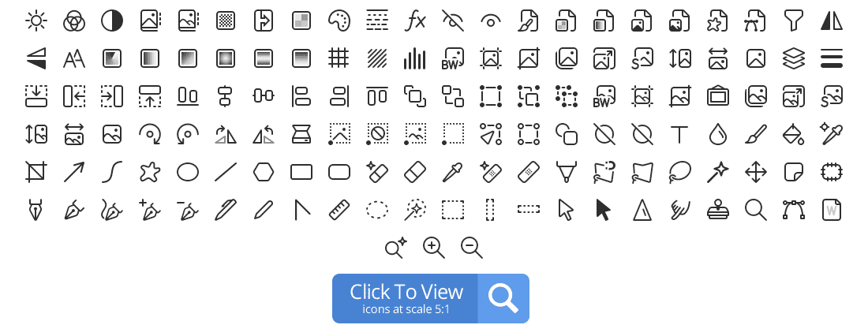The width and height of the screenshot is (868, 336).
Task: Select the funnel filter icon
Action: pos(793,21)
